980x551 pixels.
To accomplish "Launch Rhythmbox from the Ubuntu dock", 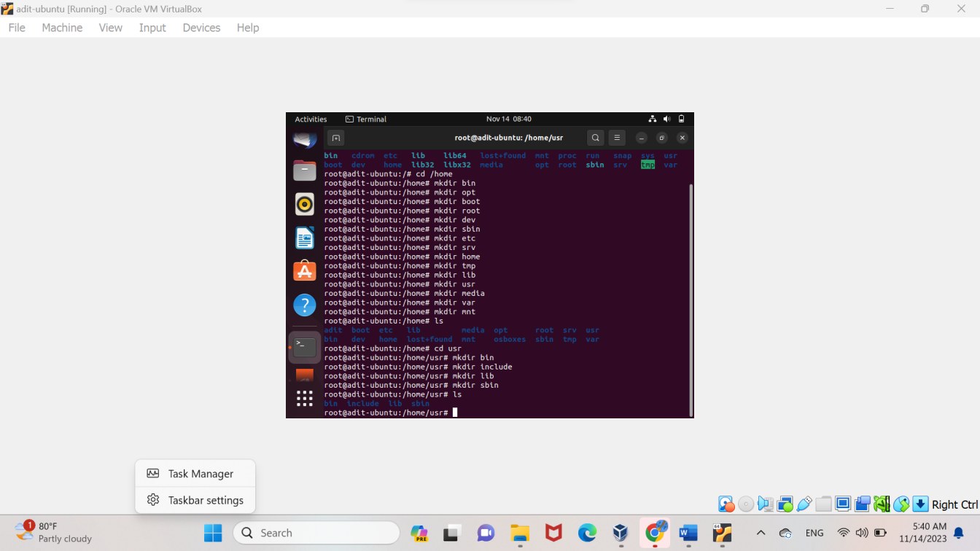I will [x=305, y=204].
